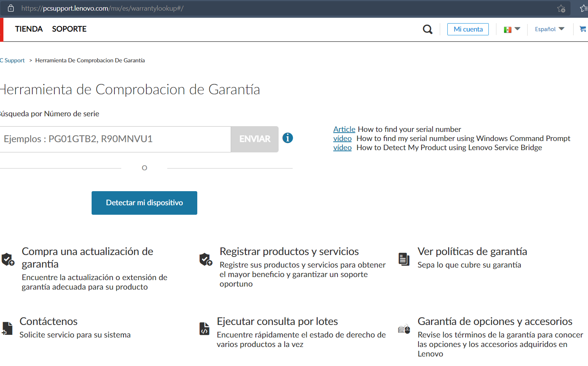Screen dimensions: 588x366
Task: Open the Article link for serial number
Action: coord(344,129)
